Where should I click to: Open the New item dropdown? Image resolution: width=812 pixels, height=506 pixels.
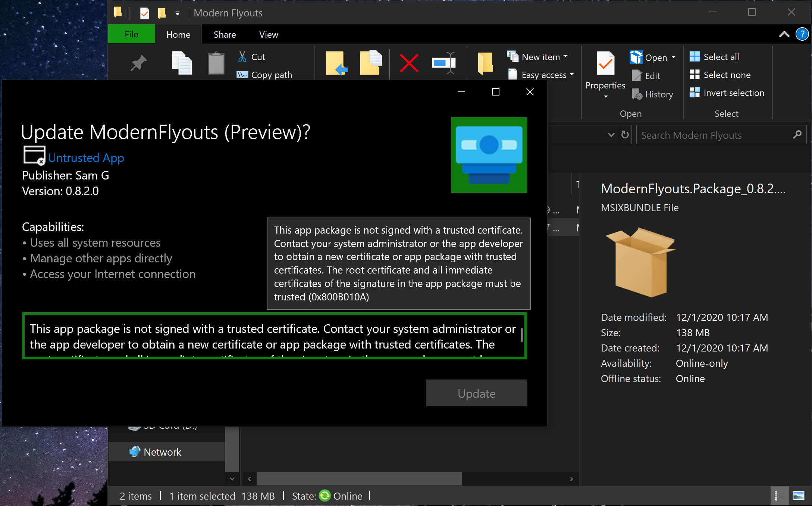537,57
